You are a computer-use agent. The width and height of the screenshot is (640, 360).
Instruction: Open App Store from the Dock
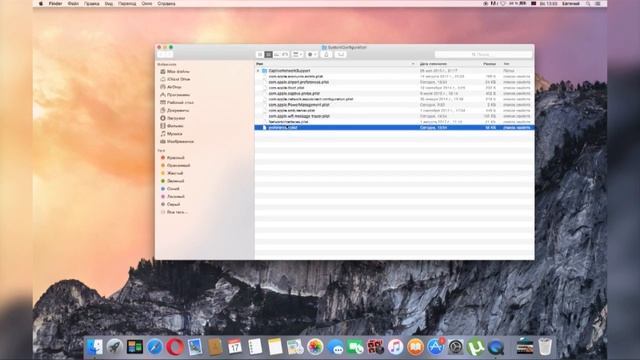436,347
